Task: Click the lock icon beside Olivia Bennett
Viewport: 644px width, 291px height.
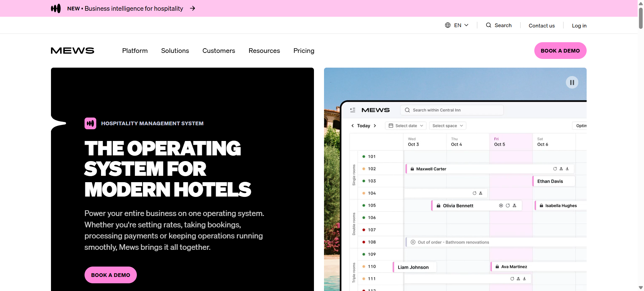Action: click(438, 206)
